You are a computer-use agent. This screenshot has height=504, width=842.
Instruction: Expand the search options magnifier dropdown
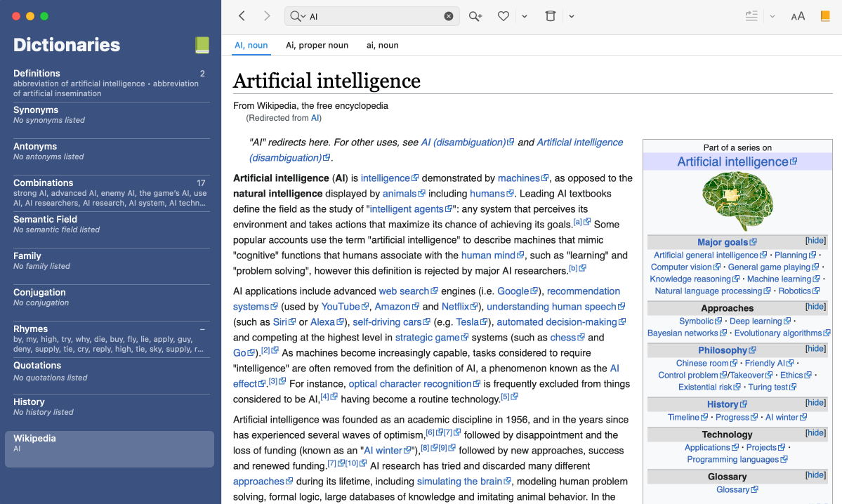click(x=298, y=16)
